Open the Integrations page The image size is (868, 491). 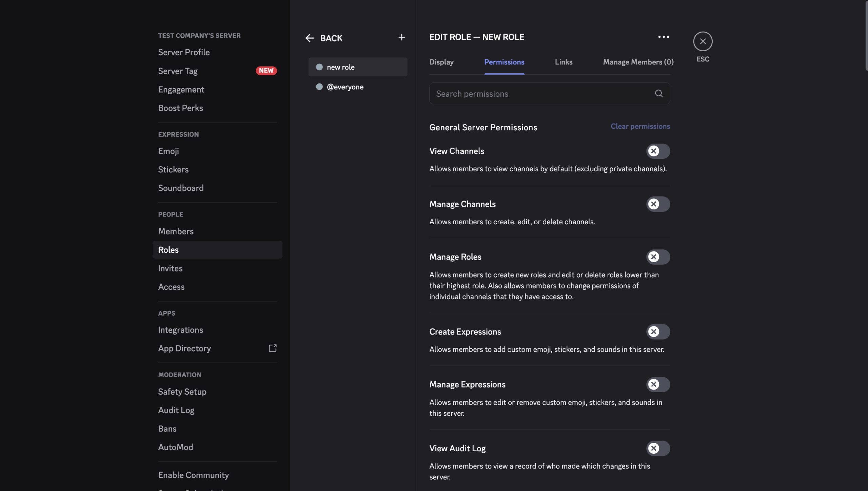point(217,329)
